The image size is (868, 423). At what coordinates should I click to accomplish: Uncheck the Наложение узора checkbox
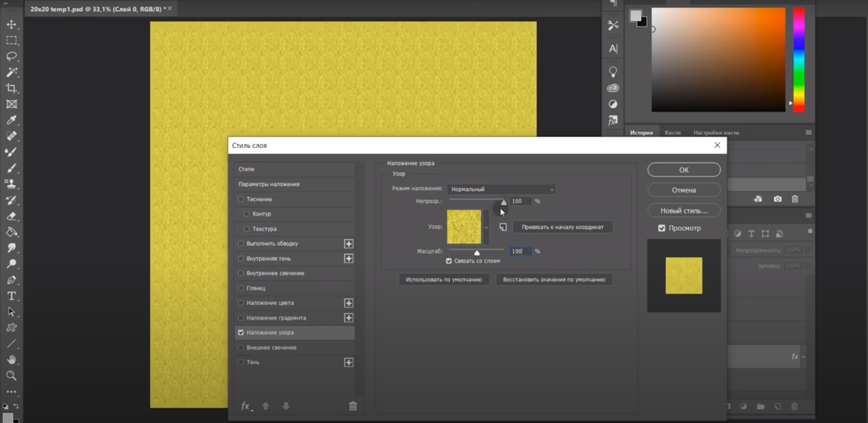(x=241, y=332)
